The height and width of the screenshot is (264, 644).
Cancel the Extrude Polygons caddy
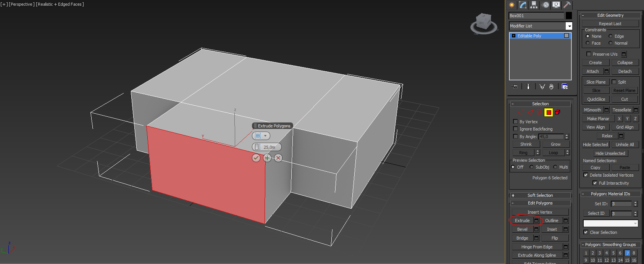(x=278, y=158)
